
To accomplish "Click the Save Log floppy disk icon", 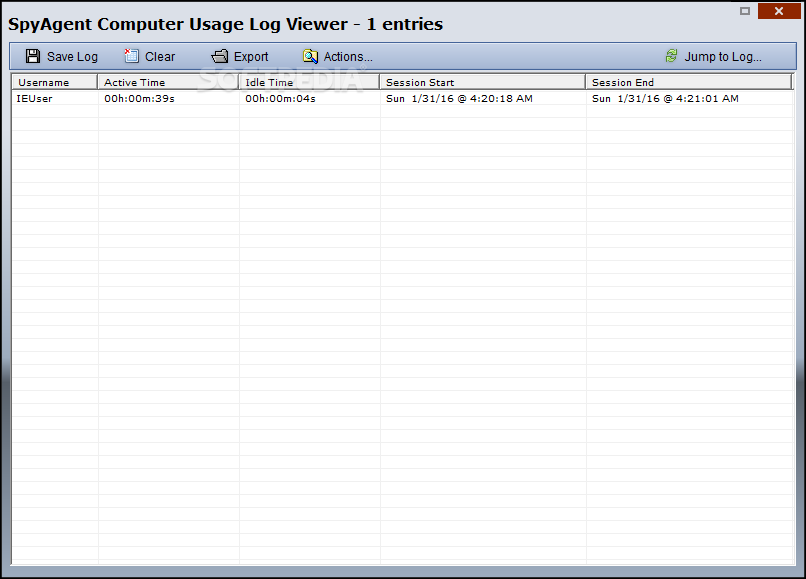I will [x=33, y=56].
